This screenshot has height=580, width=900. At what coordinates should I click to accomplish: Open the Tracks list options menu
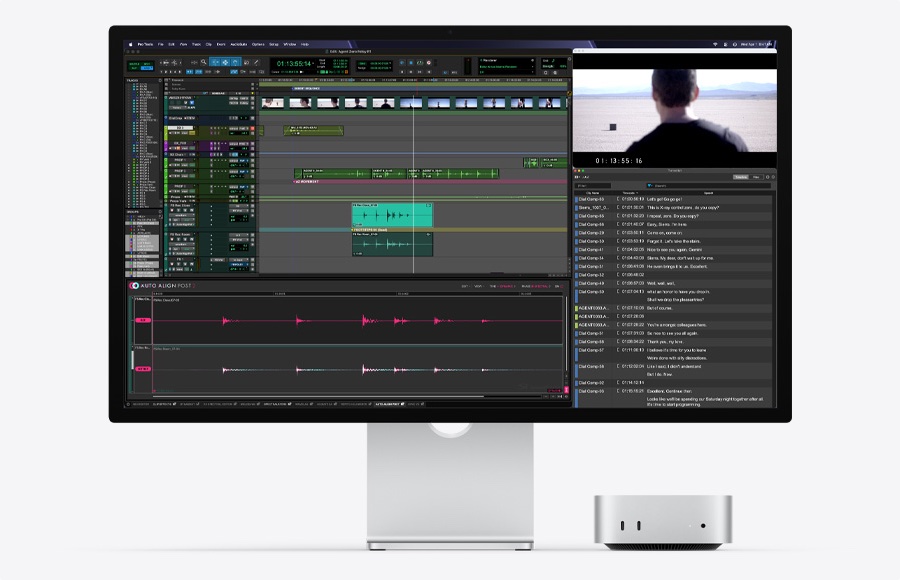pos(160,80)
